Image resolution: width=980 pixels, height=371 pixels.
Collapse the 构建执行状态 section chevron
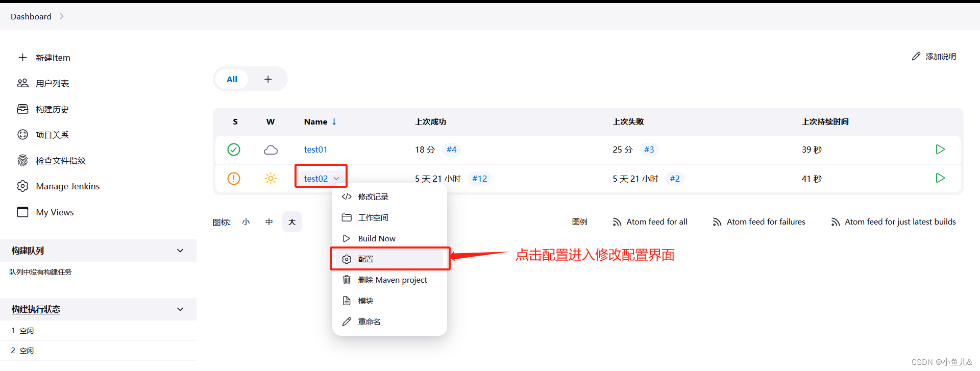tap(180, 309)
